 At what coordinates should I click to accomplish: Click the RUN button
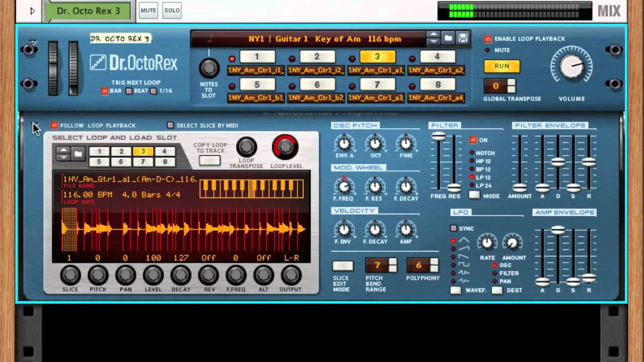(502, 66)
